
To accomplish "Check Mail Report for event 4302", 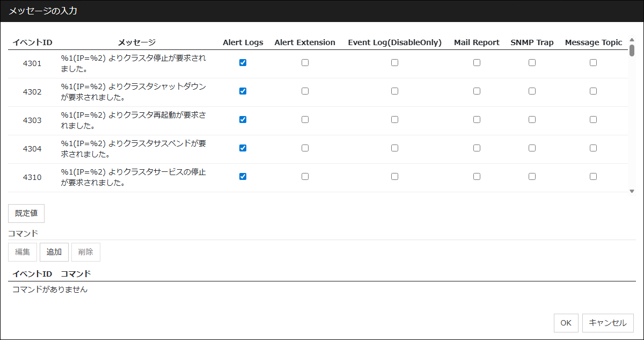I will coord(477,91).
